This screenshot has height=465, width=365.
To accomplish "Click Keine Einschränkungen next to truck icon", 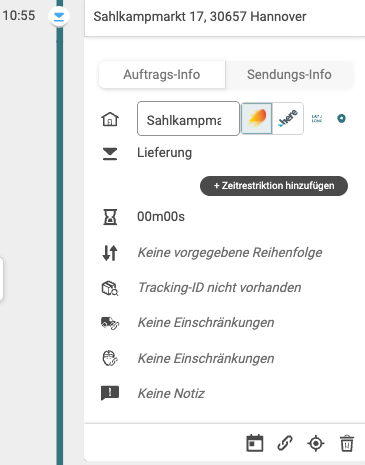I will coord(206,323).
